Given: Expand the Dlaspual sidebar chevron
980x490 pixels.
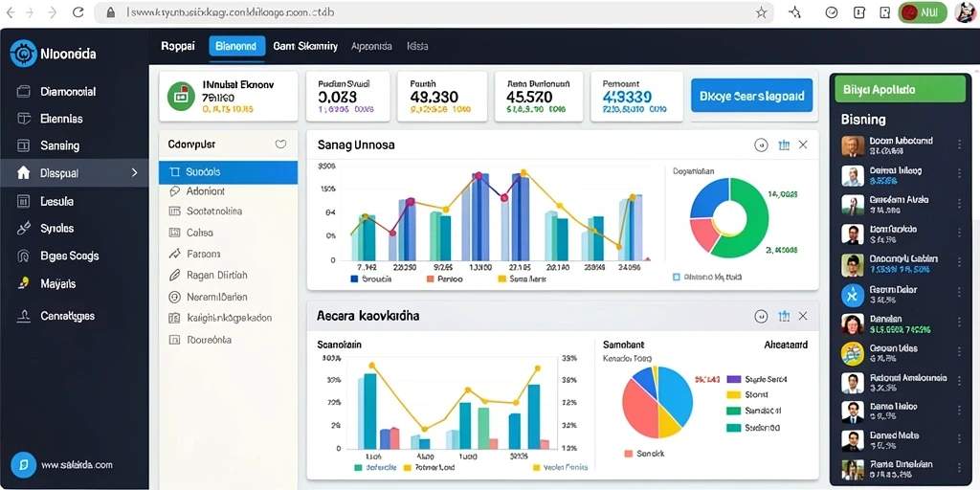Looking at the screenshot, I should pos(134,173).
